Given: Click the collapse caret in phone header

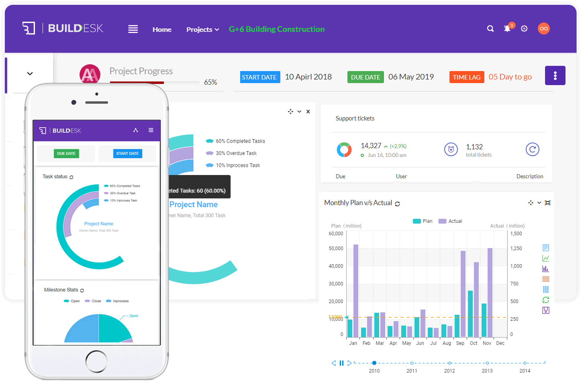Looking at the screenshot, I should [136, 130].
